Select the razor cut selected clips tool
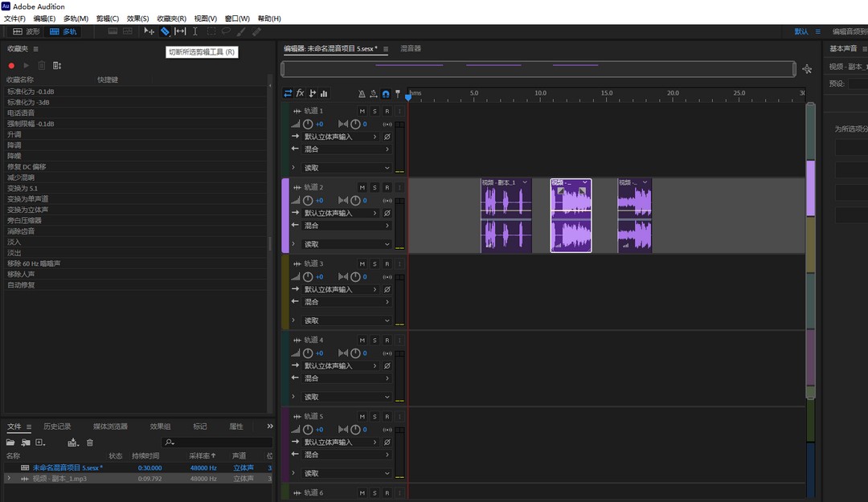Image resolution: width=868 pixels, height=502 pixels. (x=165, y=31)
